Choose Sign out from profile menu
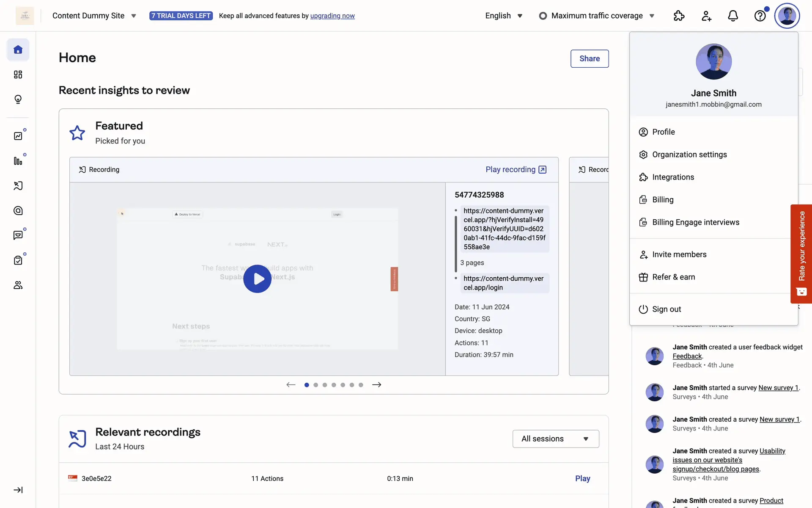The height and width of the screenshot is (508, 812). (666, 309)
